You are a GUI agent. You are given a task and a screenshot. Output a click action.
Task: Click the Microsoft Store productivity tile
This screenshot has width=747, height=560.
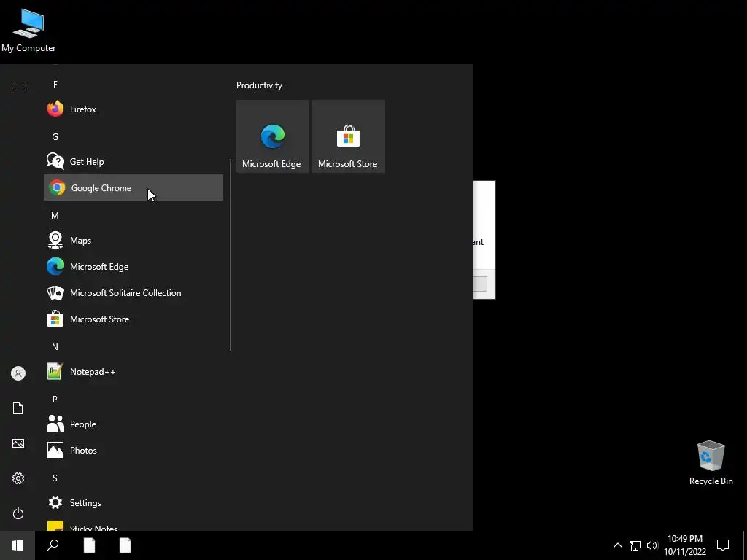[348, 136]
